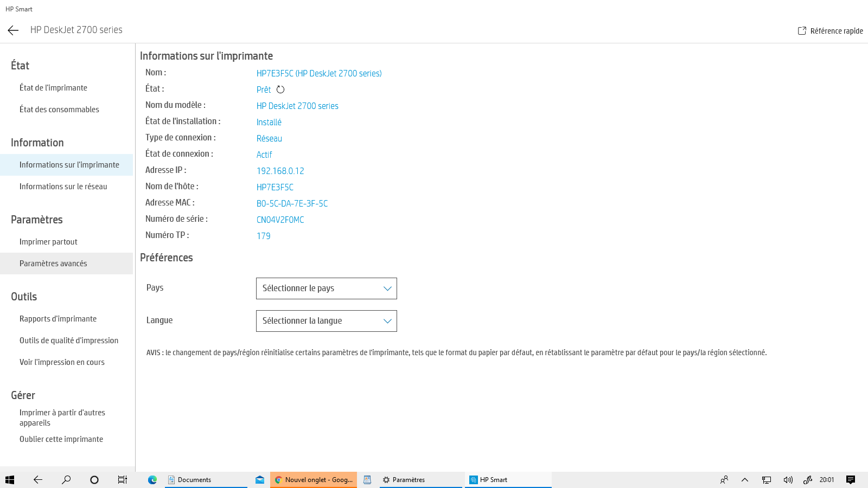Click the TP number 179
Viewport: 868px width, 488px height.
point(264,236)
